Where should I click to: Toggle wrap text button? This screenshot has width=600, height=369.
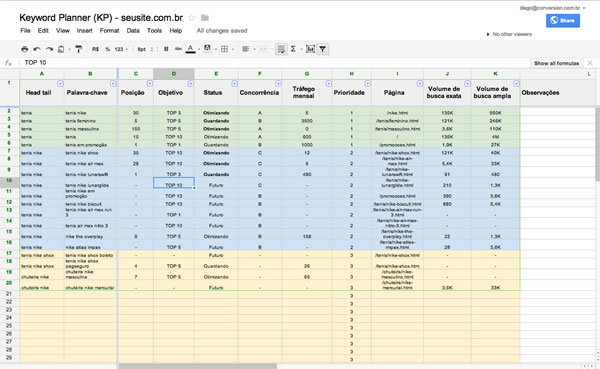click(x=281, y=49)
